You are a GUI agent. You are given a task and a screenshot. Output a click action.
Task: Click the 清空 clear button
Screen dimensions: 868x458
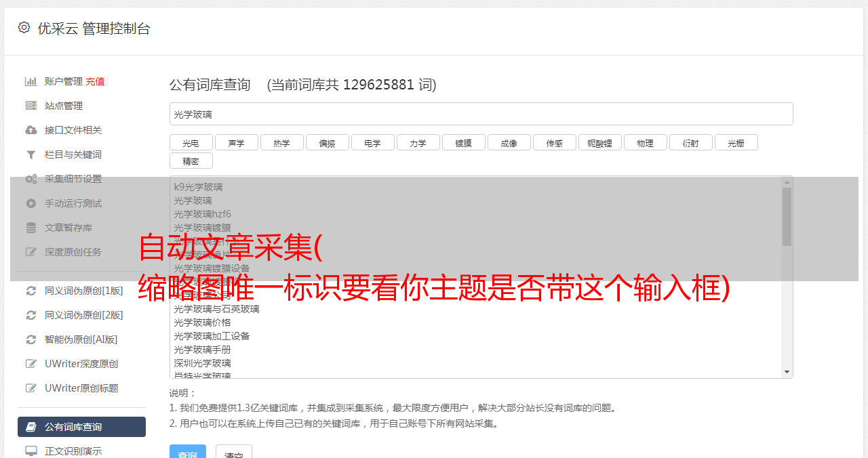pos(234,453)
